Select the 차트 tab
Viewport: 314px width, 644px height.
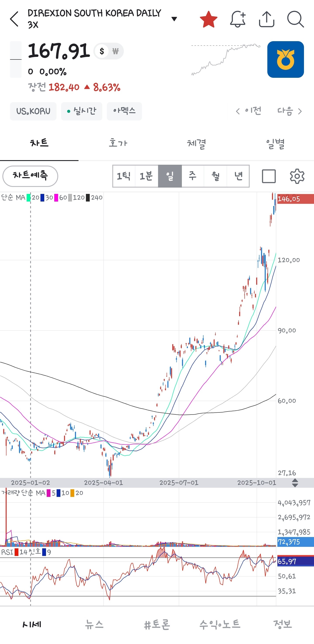39,143
